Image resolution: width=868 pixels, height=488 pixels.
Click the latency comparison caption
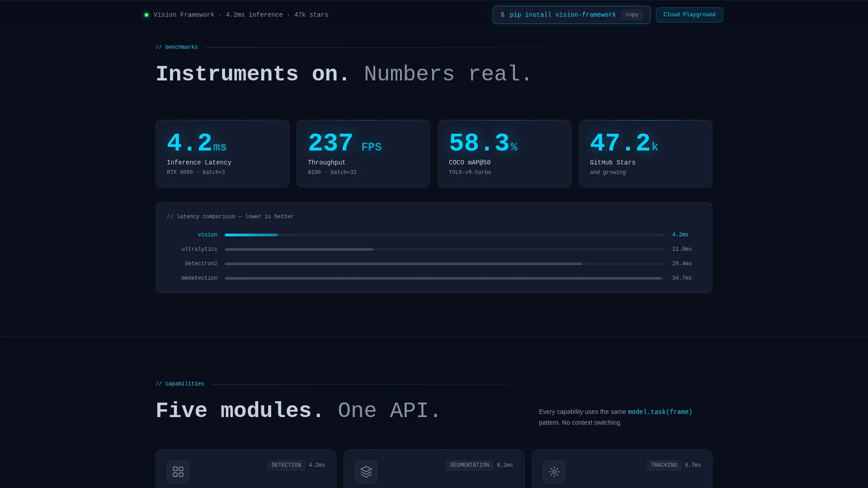(230, 217)
